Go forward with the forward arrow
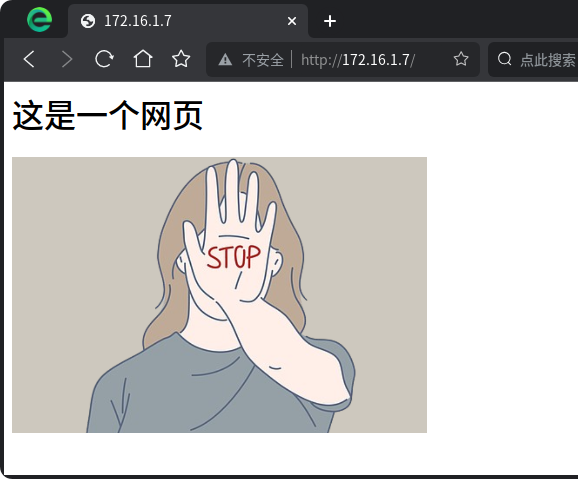Screen dimensions: 578x479 point(67,59)
